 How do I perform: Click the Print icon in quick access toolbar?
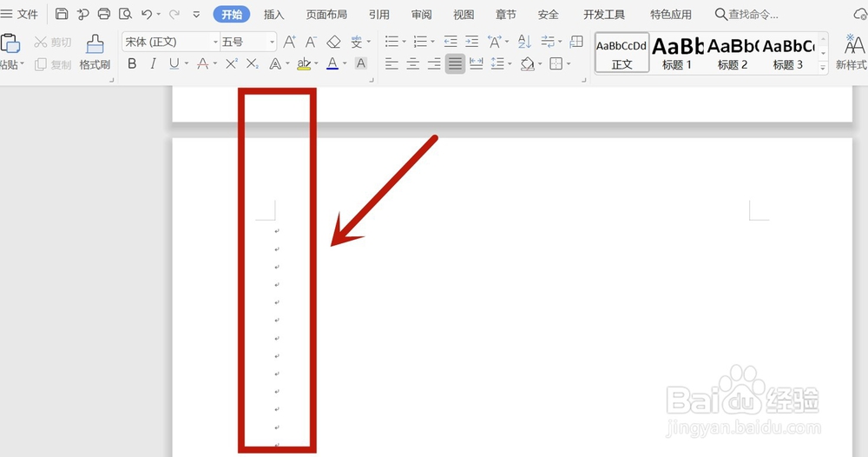click(103, 14)
